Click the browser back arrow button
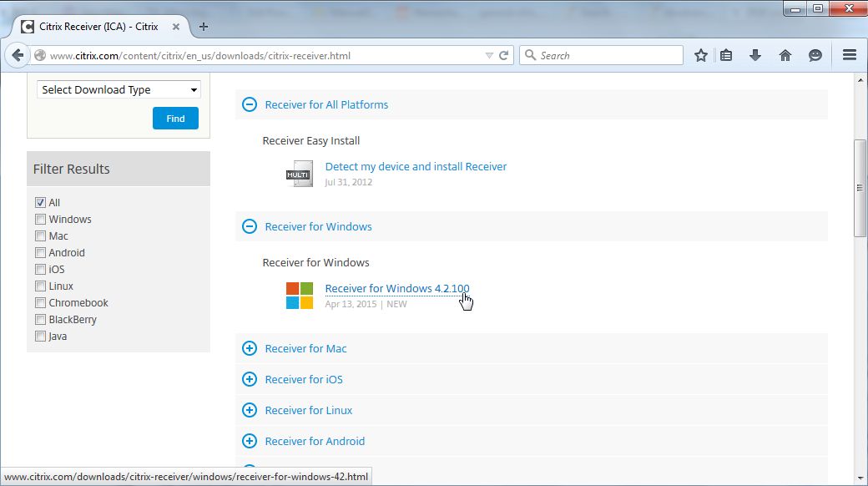This screenshot has height=486, width=868. pos(18,56)
